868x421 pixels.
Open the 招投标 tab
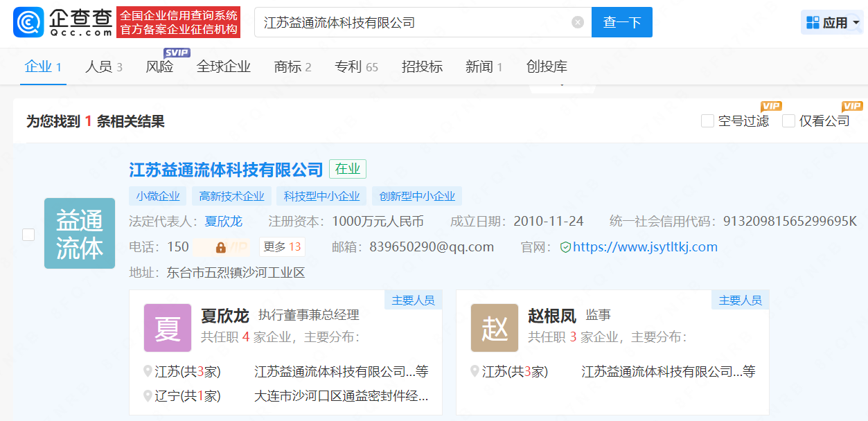(x=422, y=66)
